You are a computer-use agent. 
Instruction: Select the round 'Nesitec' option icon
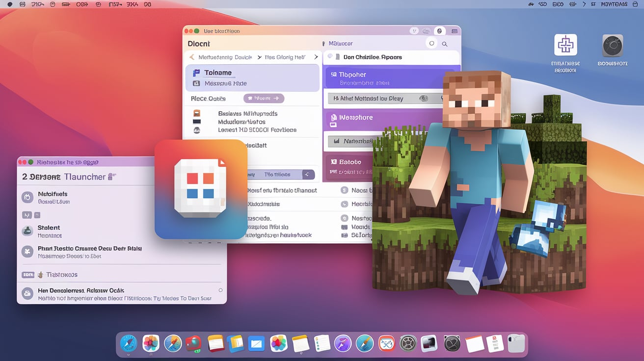[x=344, y=218]
